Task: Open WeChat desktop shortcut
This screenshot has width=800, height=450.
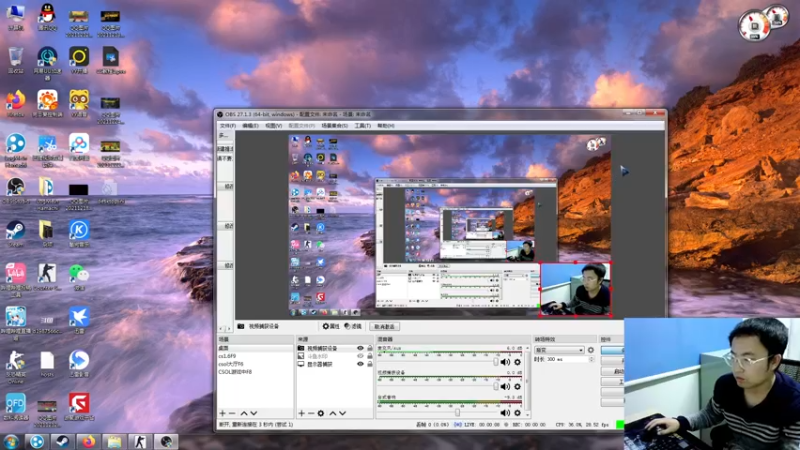Action: (x=79, y=277)
